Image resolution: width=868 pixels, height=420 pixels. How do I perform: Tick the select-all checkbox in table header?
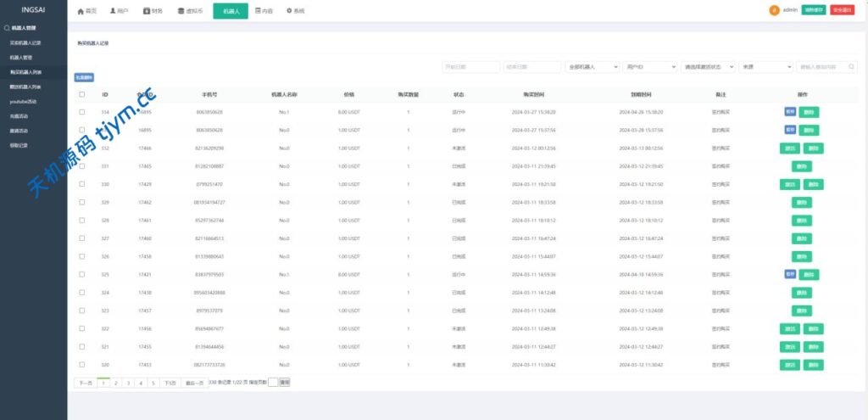pos(82,94)
